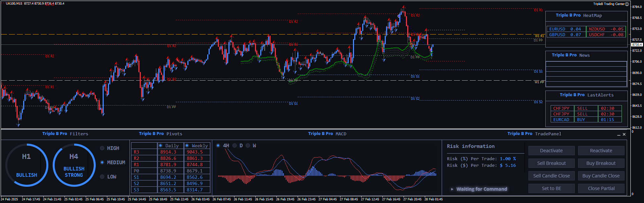Minimize the Triple B Pro TradePanel
644x203 pixels.
(619, 135)
